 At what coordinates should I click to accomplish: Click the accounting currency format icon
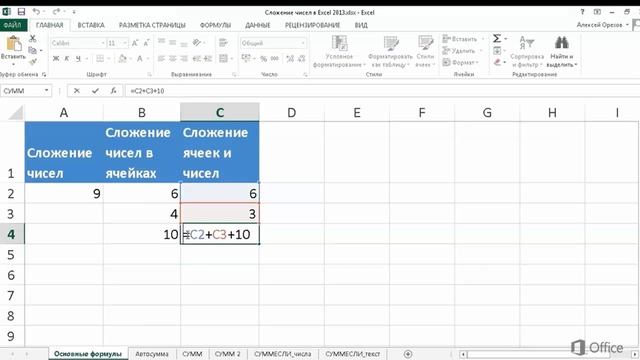pos(245,59)
